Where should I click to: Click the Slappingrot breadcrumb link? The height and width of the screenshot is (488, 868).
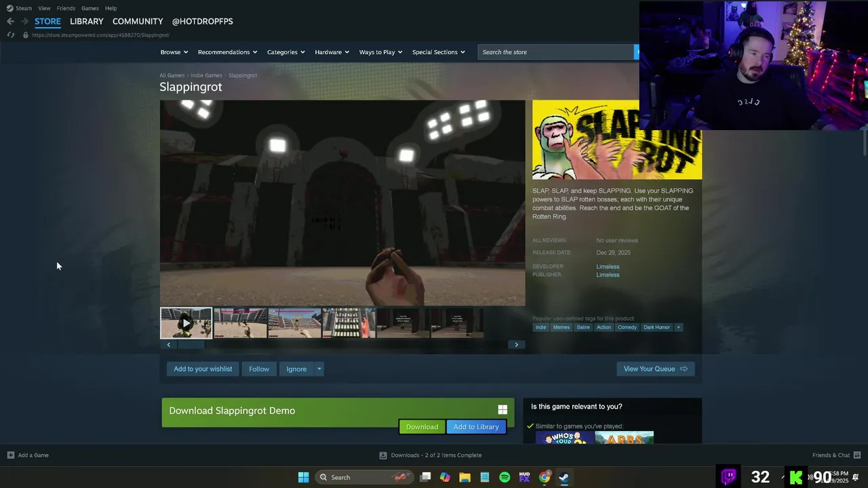click(243, 75)
